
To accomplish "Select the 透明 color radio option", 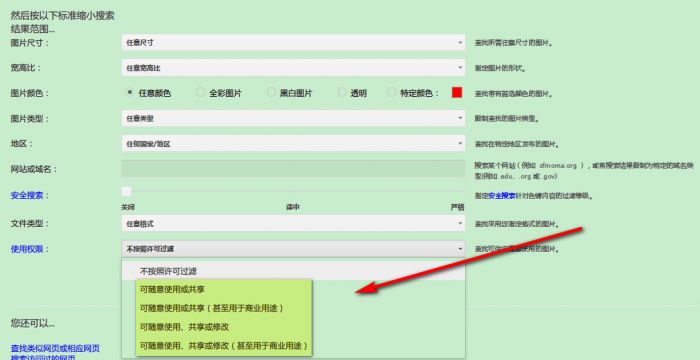I will [x=342, y=92].
